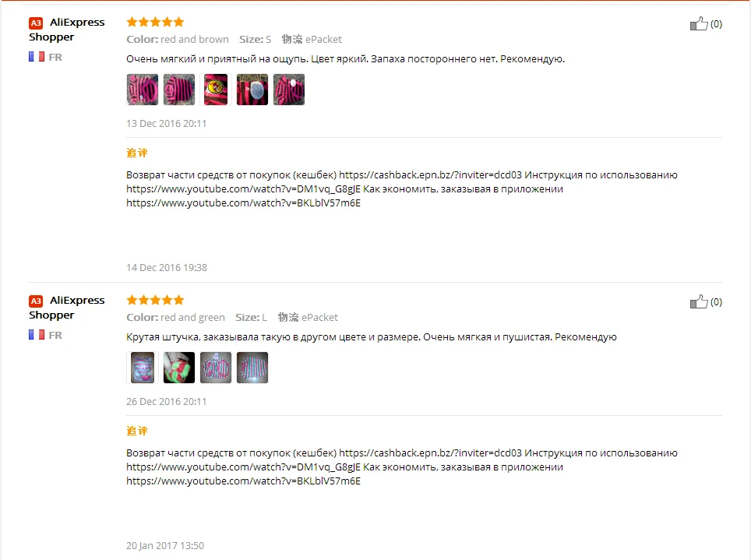Click the FR flag of second reviewer
751x560 pixels.
pos(37,335)
